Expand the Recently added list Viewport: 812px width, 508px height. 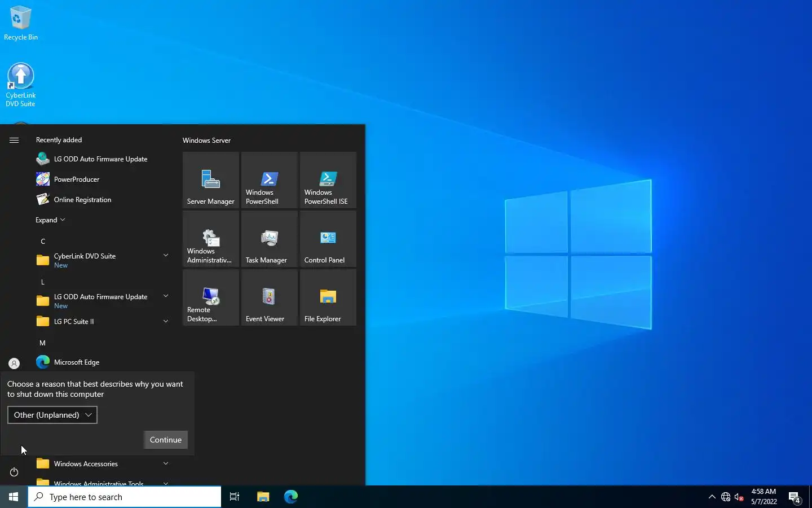(x=50, y=220)
